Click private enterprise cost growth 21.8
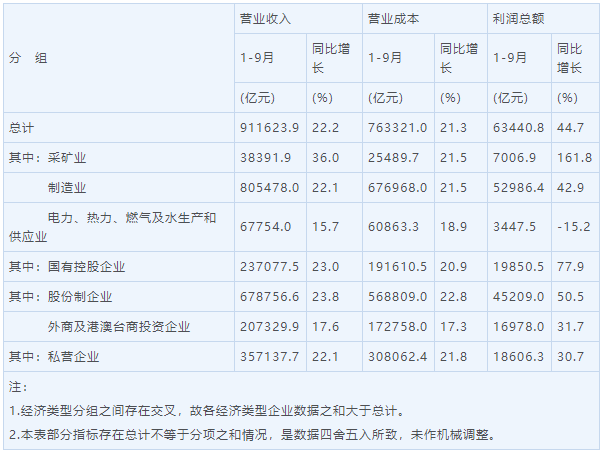Viewport: 602px width, 453px height. pyautogui.click(x=453, y=356)
